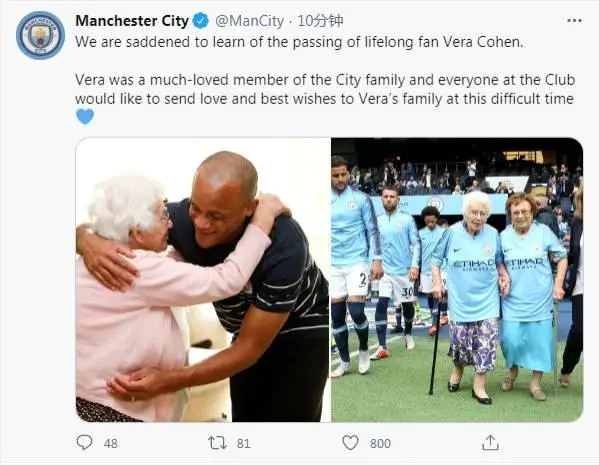Open the three-dot more options menu

click(574, 21)
